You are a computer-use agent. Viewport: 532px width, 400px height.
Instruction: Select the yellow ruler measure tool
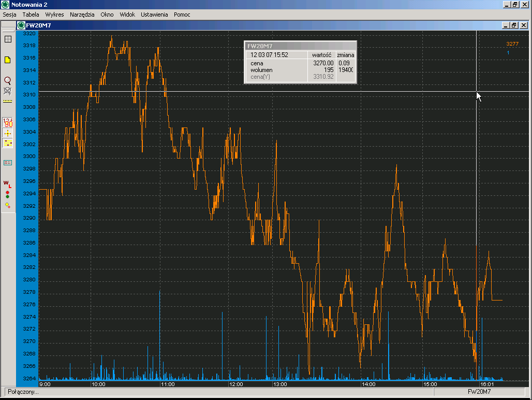(8, 102)
